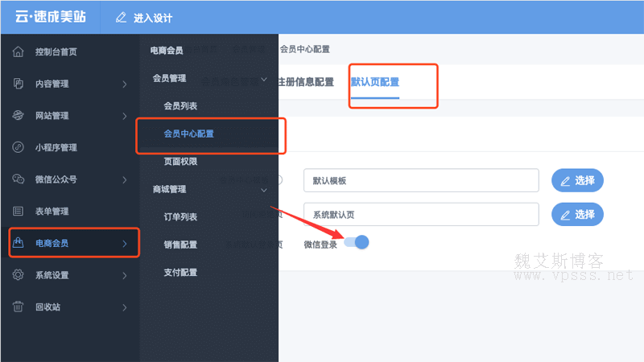Click the 内容管理 copy icon
Screen dimensions: 644x362
18,84
